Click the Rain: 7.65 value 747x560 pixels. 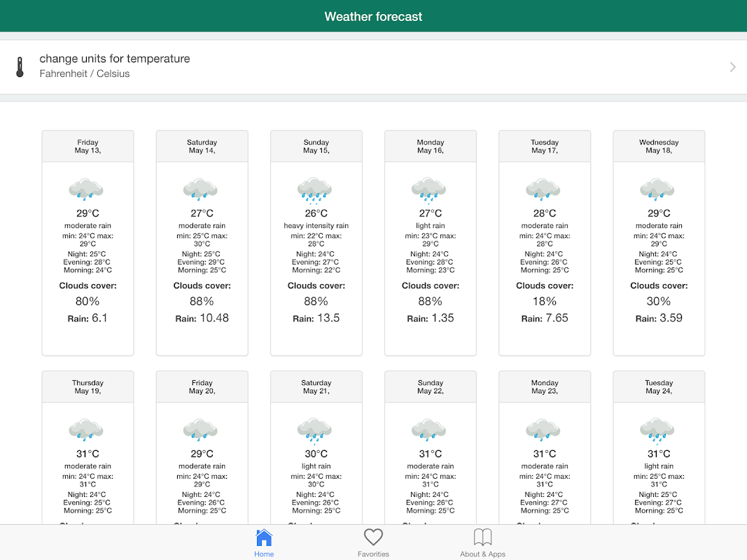545,318
